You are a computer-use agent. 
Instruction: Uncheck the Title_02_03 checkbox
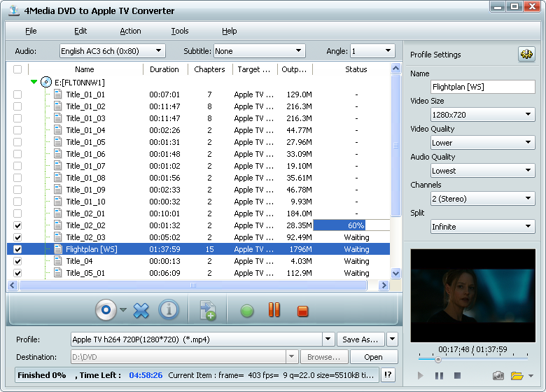click(17, 237)
